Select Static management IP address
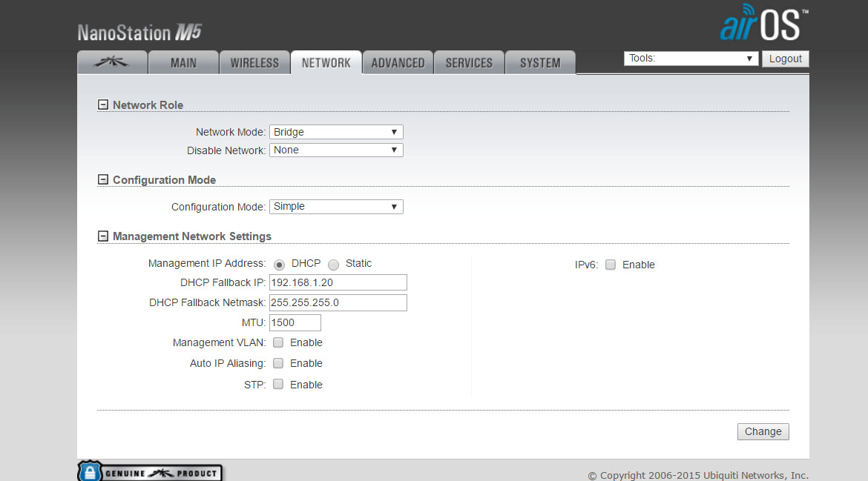The width and height of the screenshot is (868, 481). [334, 265]
